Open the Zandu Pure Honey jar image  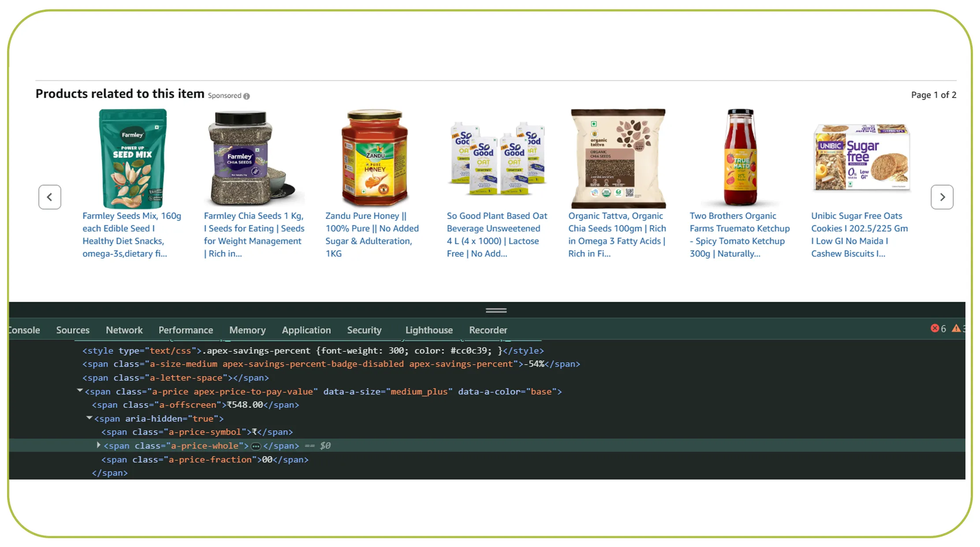pyautogui.click(x=375, y=158)
